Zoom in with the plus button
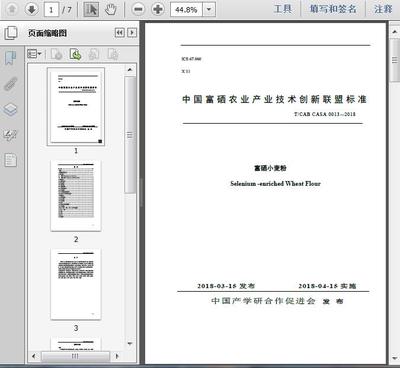400x368 pixels. coord(158,9)
